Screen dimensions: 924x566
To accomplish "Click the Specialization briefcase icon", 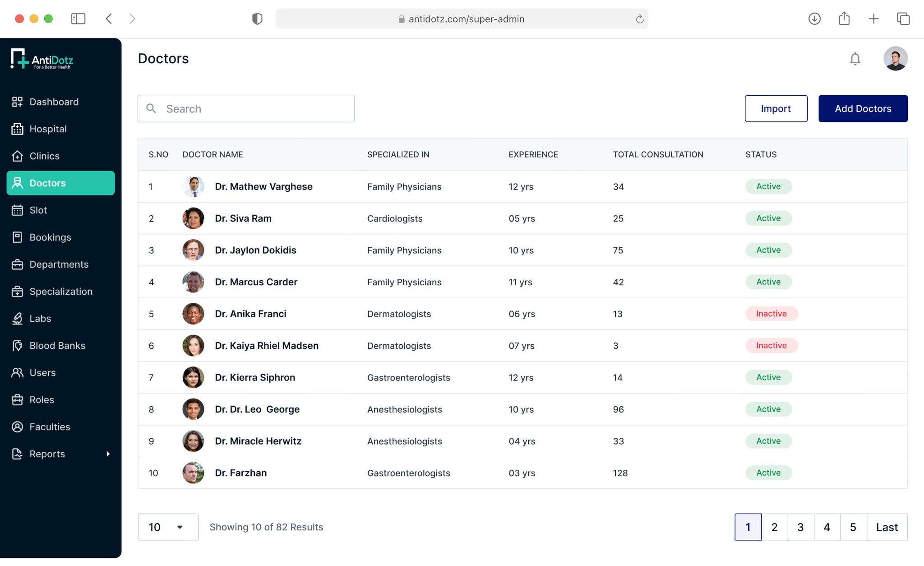I will pos(17,292).
